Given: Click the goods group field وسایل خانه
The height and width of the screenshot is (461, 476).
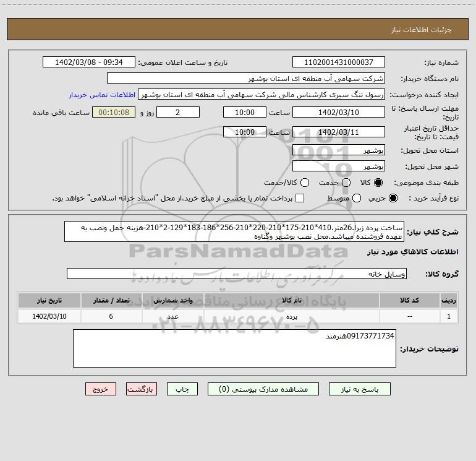Looking at the screenshot, I should click(x=237, y=274).
